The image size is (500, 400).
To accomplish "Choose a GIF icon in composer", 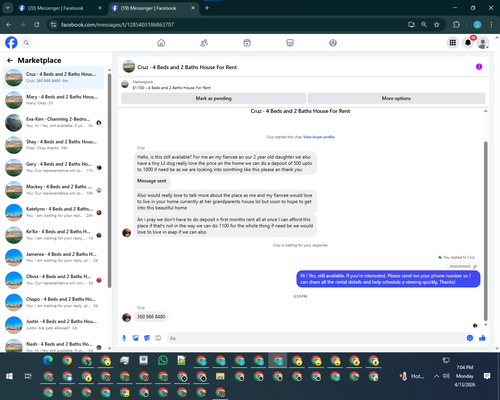I will click(158, 338).
